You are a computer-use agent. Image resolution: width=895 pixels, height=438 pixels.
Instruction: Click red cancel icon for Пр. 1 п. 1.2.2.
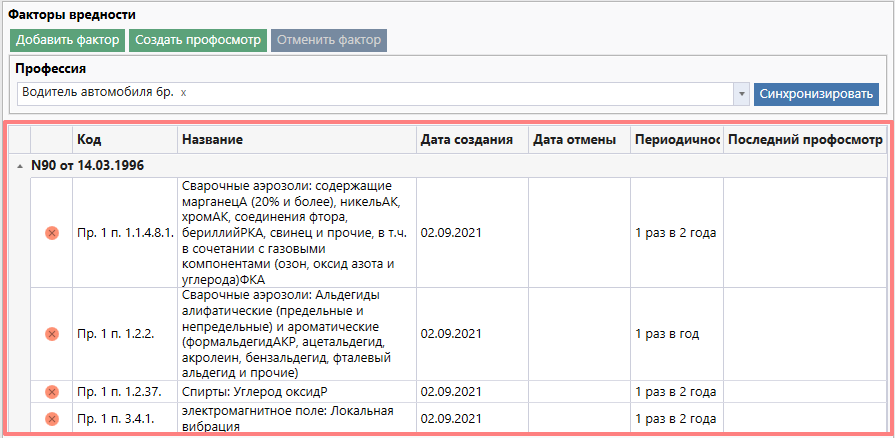52,333
